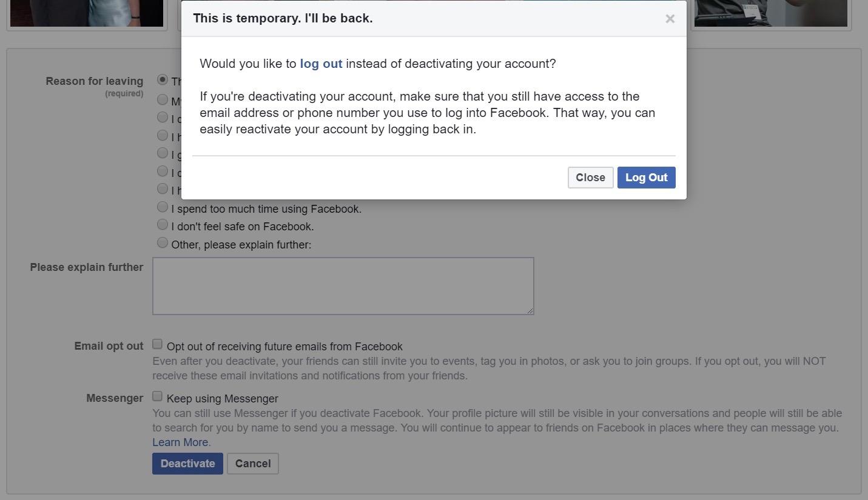Enable opt out of future Facebook emails
Screen dimensions: 868x500
click(x=158, y=344)
